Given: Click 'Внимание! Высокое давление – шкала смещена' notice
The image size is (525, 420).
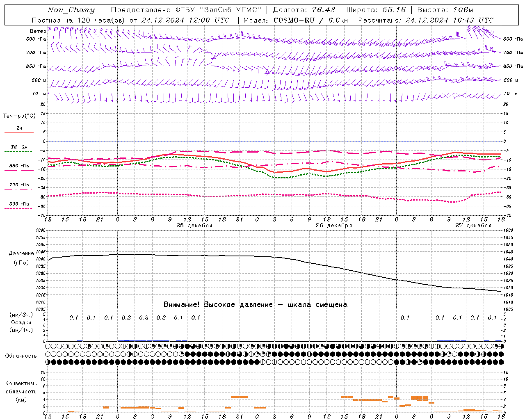Looking at the screenshot, I should click(x=256, y=305).
